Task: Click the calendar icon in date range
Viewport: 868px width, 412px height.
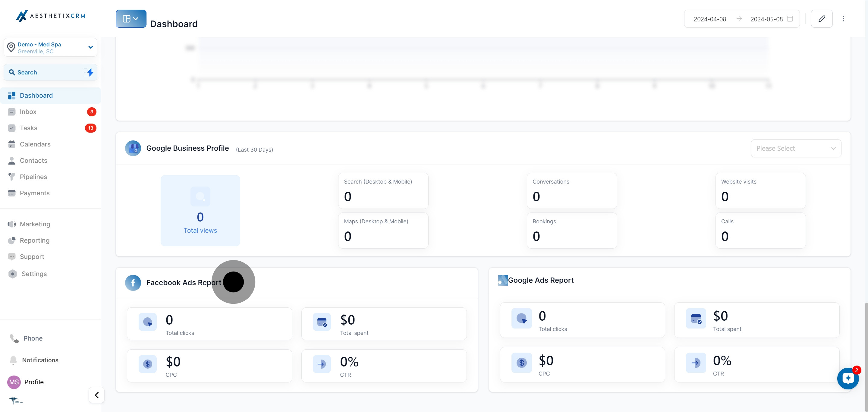Action: coord(790,19)
